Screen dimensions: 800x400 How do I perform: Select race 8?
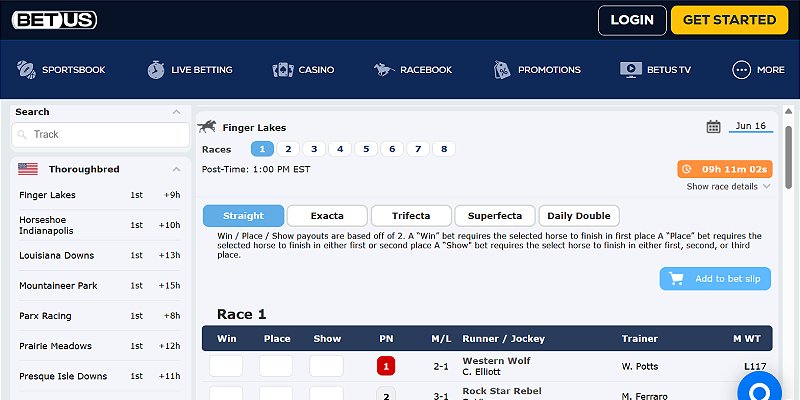444,149
